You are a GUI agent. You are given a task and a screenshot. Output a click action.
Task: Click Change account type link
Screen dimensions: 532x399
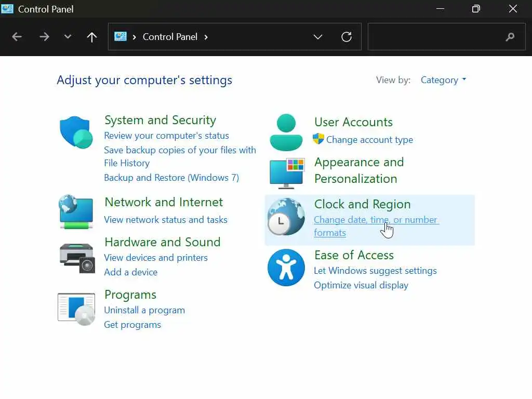[369, 140]
